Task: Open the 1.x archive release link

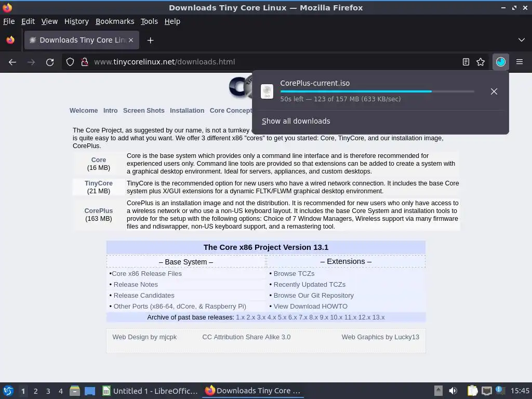Action: coord(240,317)
